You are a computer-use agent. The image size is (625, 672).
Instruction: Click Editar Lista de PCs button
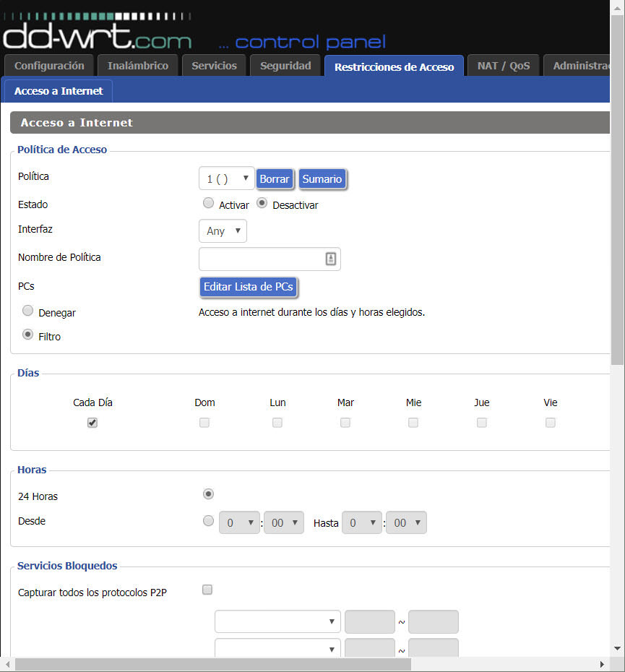click(x=249, y=287)
